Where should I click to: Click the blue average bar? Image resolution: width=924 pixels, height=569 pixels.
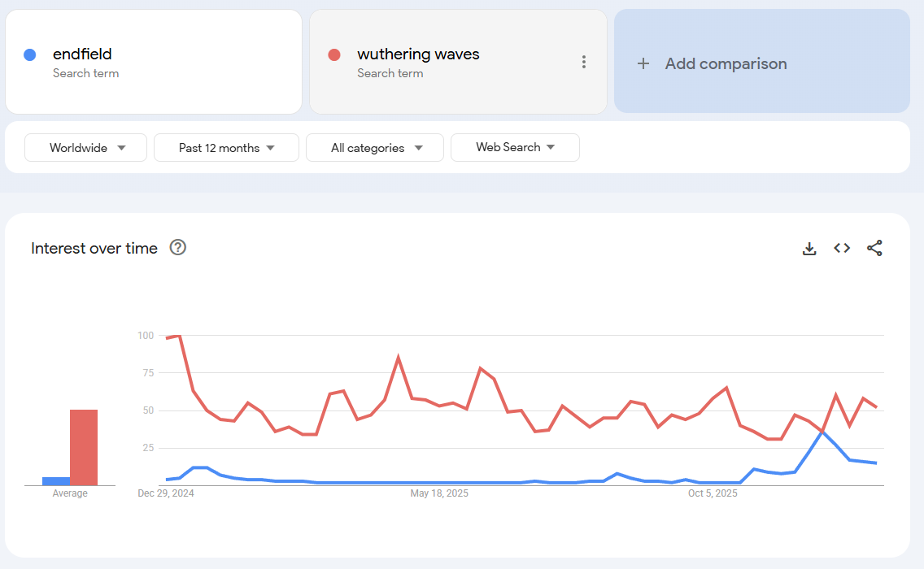click(x=56, y=481)
